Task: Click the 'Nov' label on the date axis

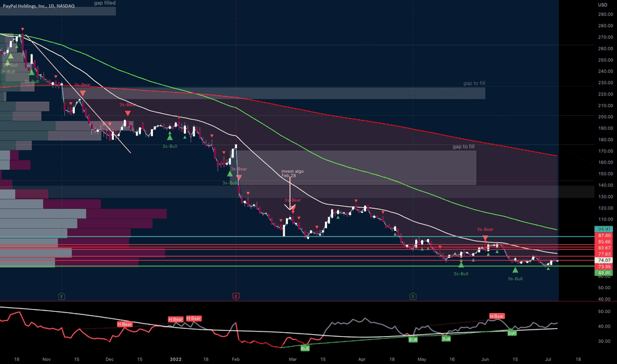Action: coord(46,359)
